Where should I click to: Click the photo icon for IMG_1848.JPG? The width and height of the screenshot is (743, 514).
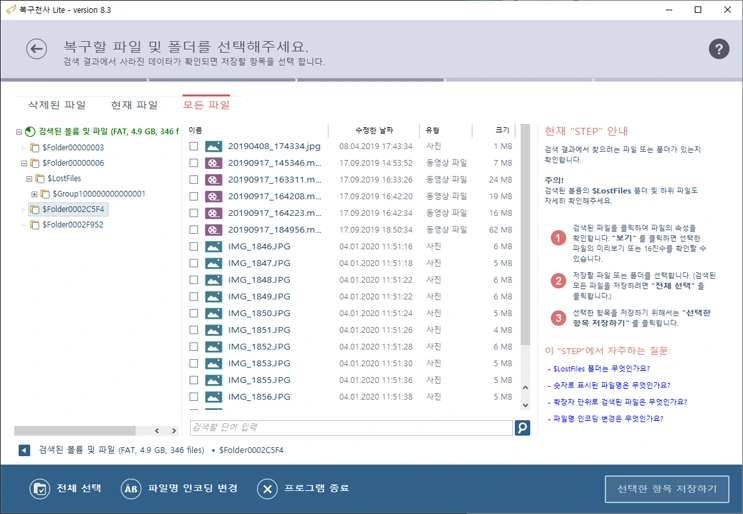214,280
